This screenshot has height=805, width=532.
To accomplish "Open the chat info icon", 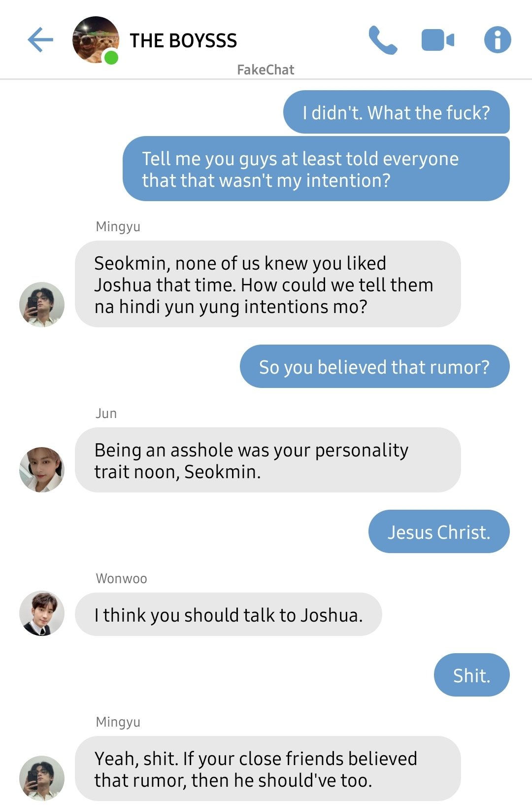I will (x=498, y=40).
